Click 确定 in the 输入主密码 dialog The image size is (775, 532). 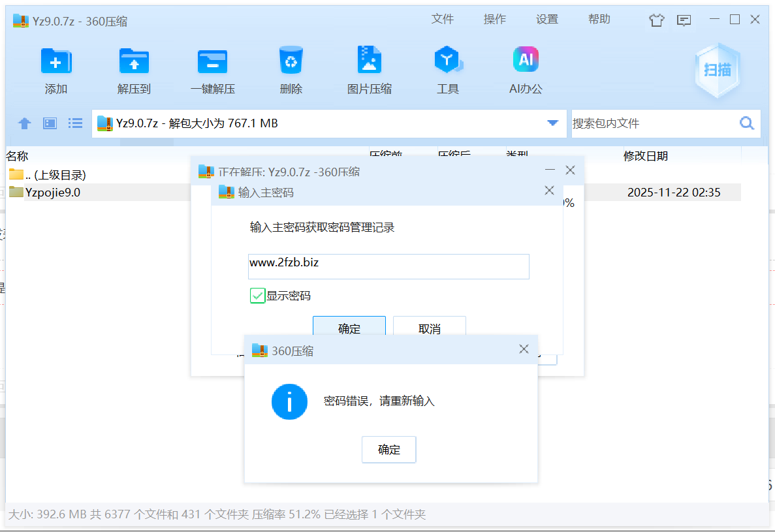pyautogui.click(x=349, y=327)
